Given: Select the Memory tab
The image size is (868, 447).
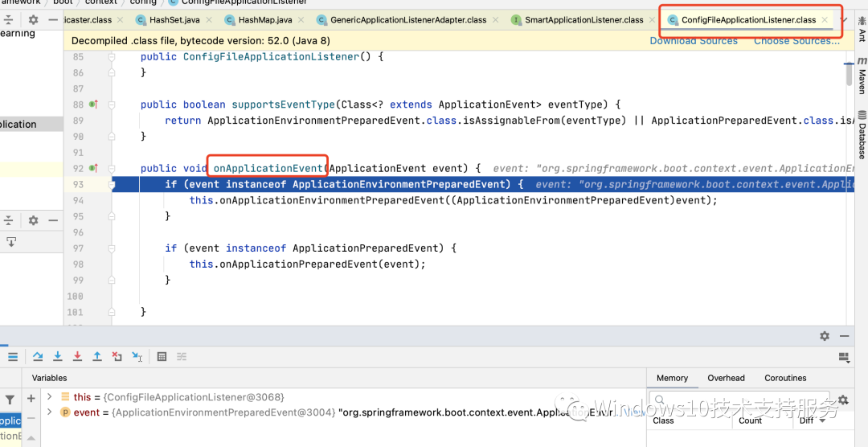Looking at the screenshot, I should (x=672, y=378).
